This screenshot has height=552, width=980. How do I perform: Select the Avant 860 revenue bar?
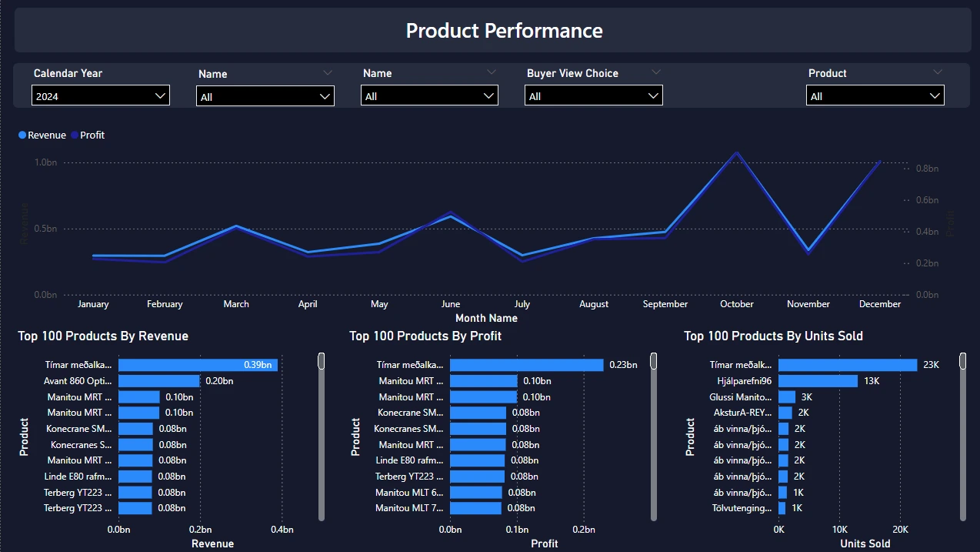(159, 381)
